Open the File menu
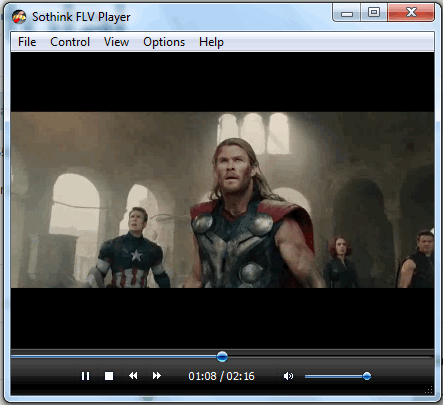The width and height of the screenshot is (443, 405). tap(27, 42)
